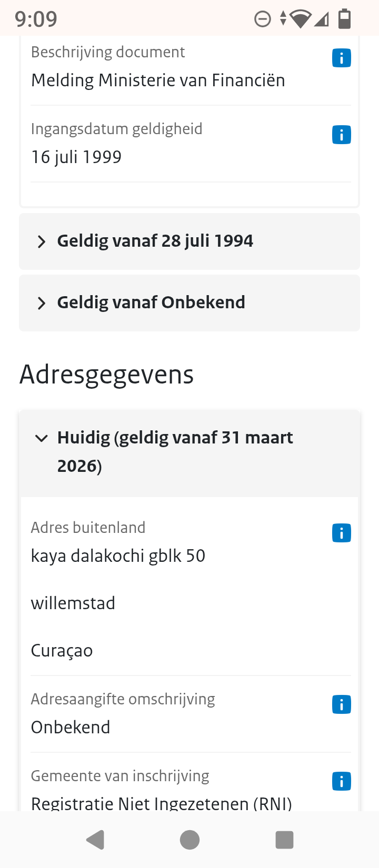379x868 pixels.
Task: Tap info icon beside Ingangsdatum geldigheid
Action: 341,135
